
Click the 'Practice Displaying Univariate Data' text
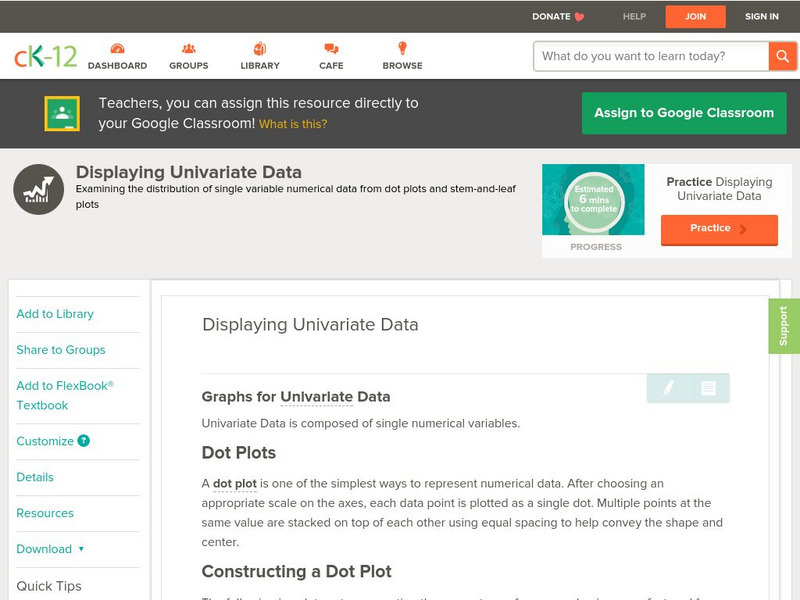(719, 189)
